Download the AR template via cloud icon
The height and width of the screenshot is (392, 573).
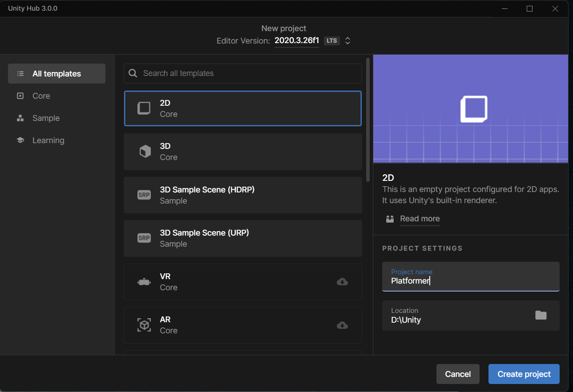tap(342, 325)
